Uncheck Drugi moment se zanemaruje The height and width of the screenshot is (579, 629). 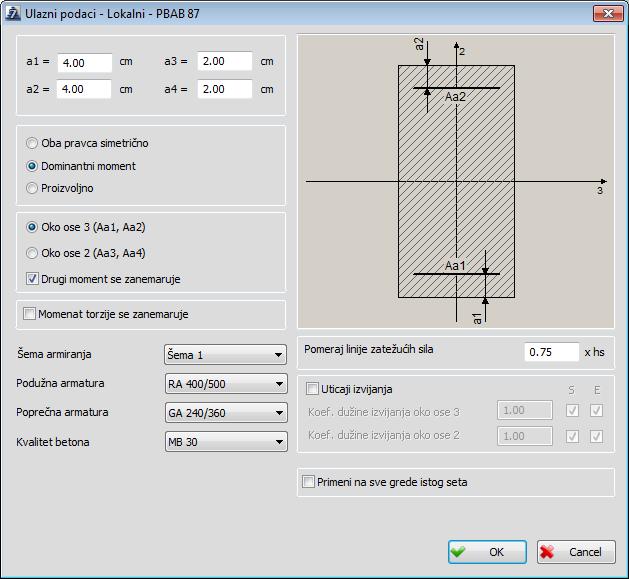pos(32,279)
